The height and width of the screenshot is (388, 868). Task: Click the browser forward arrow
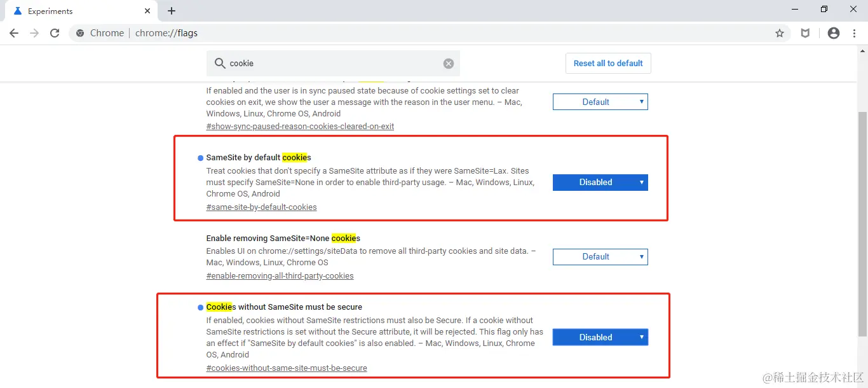34,33
